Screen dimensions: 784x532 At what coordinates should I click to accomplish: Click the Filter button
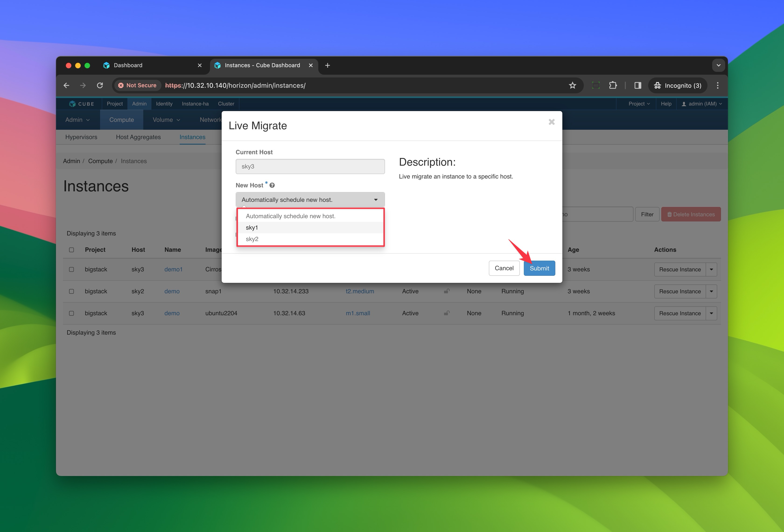[x=647, y=215]
